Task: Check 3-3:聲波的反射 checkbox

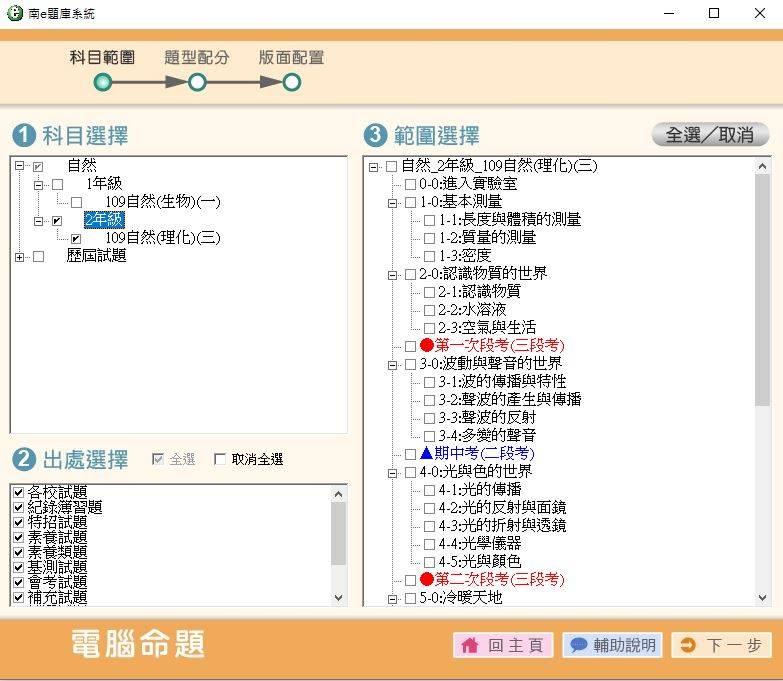Action: tap(429, 418)
